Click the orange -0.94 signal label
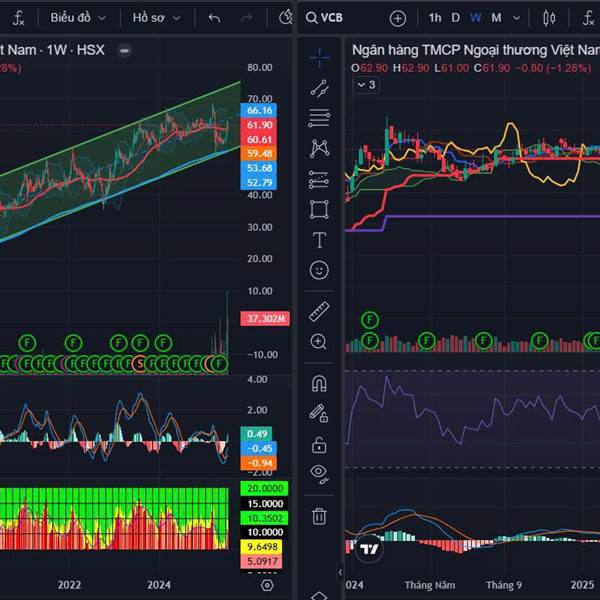Screen dimensions: 600x600 click(259, 463)
